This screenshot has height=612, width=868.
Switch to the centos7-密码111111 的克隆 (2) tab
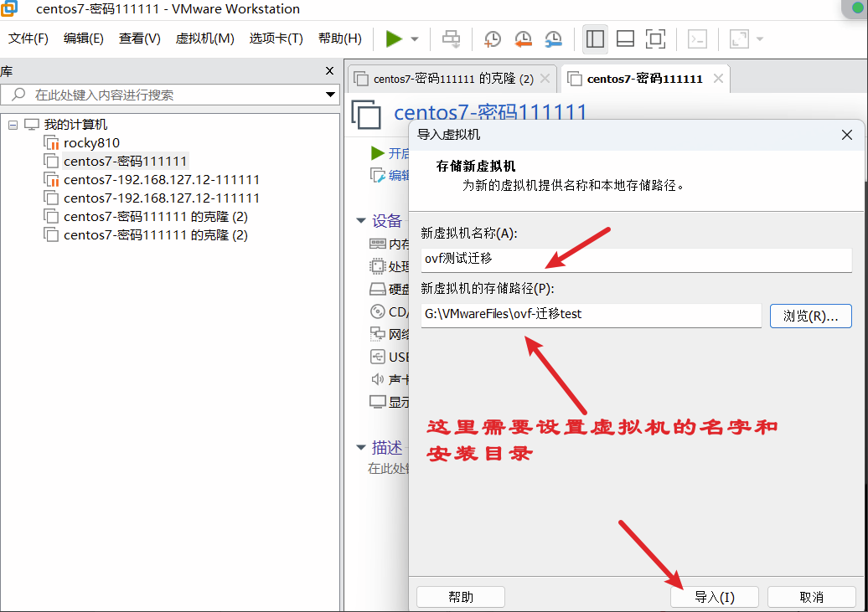click(x=452, y=79)
